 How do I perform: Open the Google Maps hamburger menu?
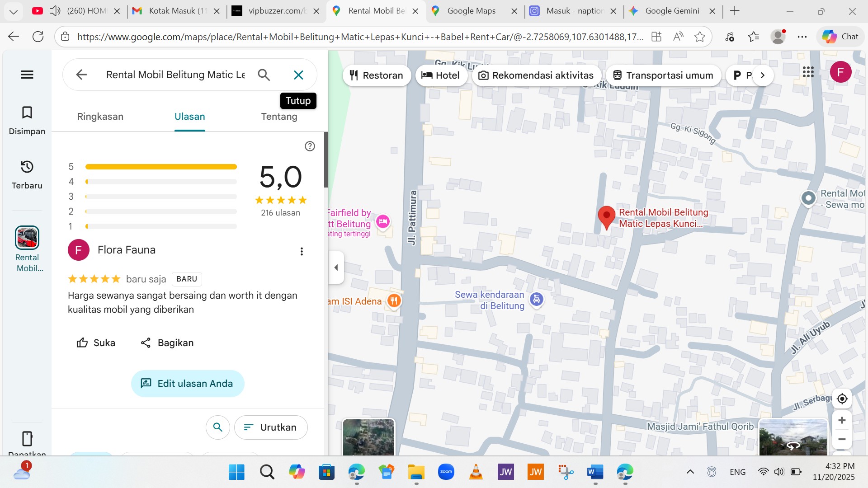(x=27, y=75)
